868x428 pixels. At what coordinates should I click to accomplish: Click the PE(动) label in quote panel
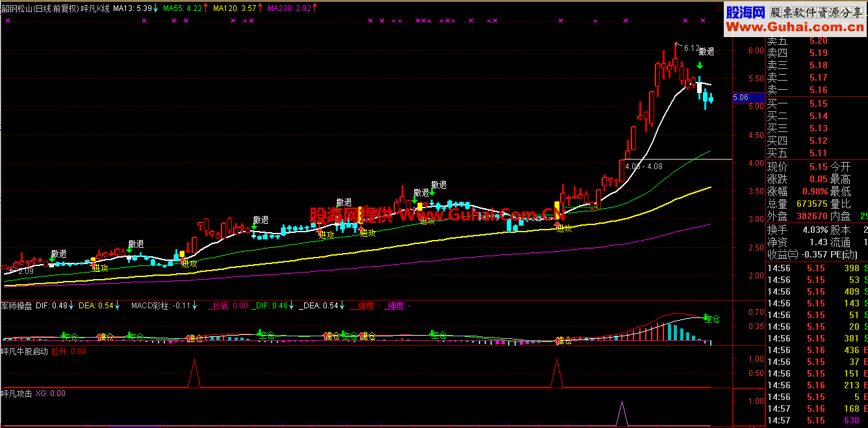844,254
